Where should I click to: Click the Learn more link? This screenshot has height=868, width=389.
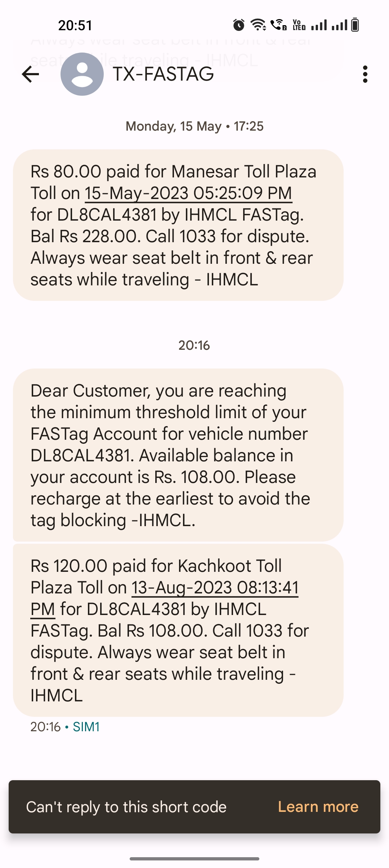click(x=318, y=807)
